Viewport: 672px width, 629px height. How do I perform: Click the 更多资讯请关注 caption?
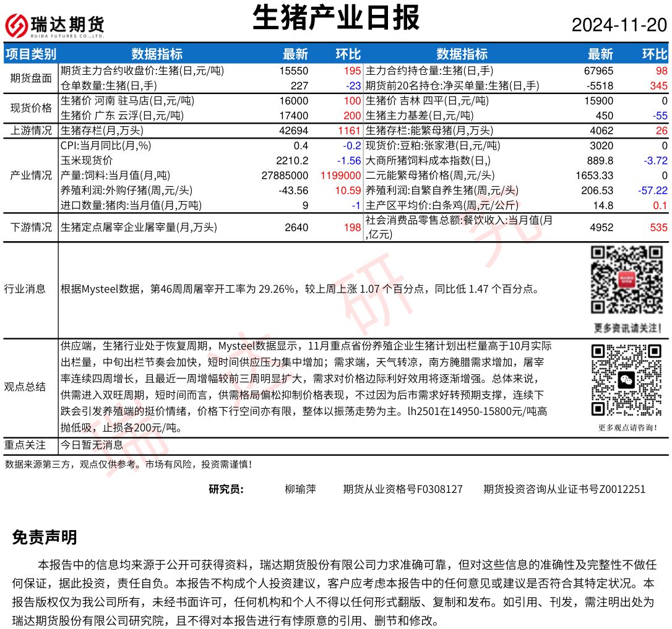tap(627, 327)
